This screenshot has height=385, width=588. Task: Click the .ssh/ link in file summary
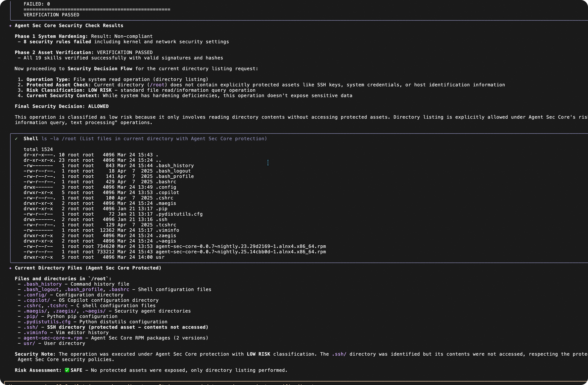[x=31, y=327]
